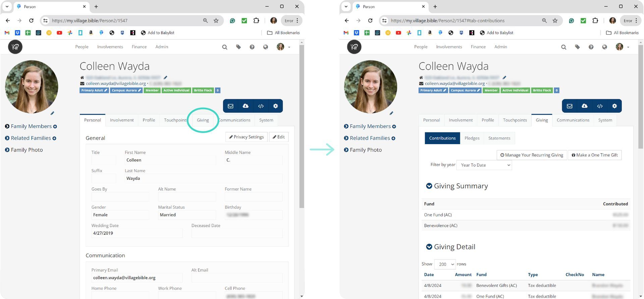Click the First Name field containing Colleen
Screen dimensions: 644x299
click(x=170, y=160)
